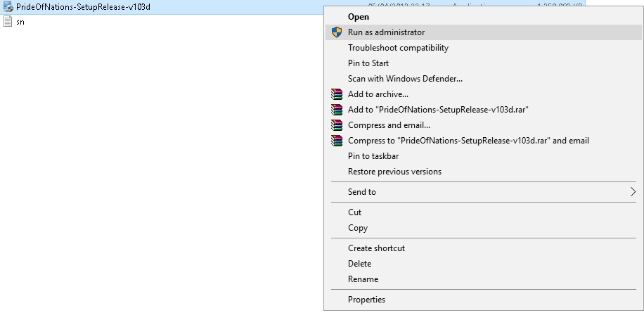
Task: Choose Open from the context menu
Action: (x=358, y=17)
